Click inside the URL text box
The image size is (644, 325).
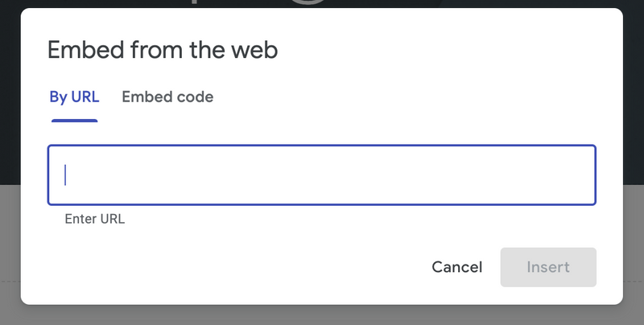point(321,175)
